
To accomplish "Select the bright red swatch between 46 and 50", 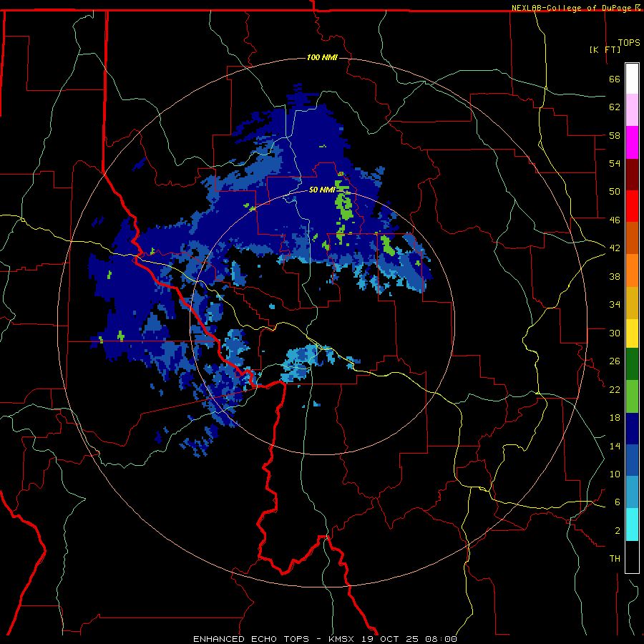I will (x=632, y=206).
